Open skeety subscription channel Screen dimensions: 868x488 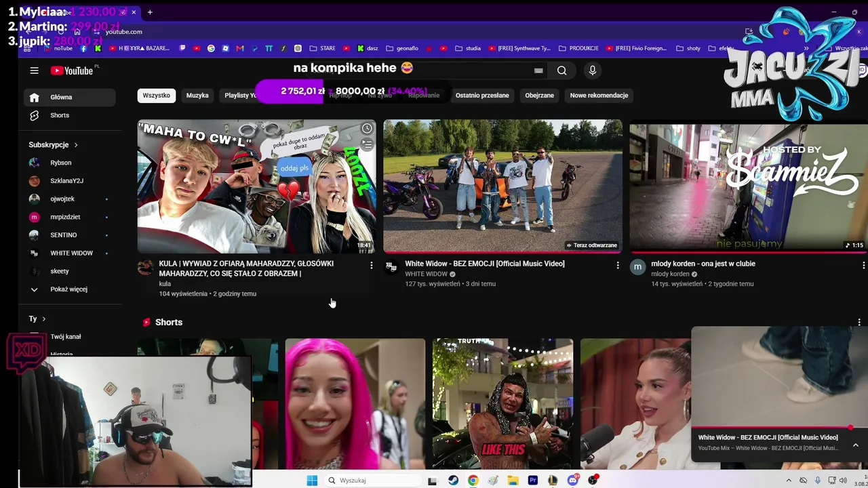(69, 271)
